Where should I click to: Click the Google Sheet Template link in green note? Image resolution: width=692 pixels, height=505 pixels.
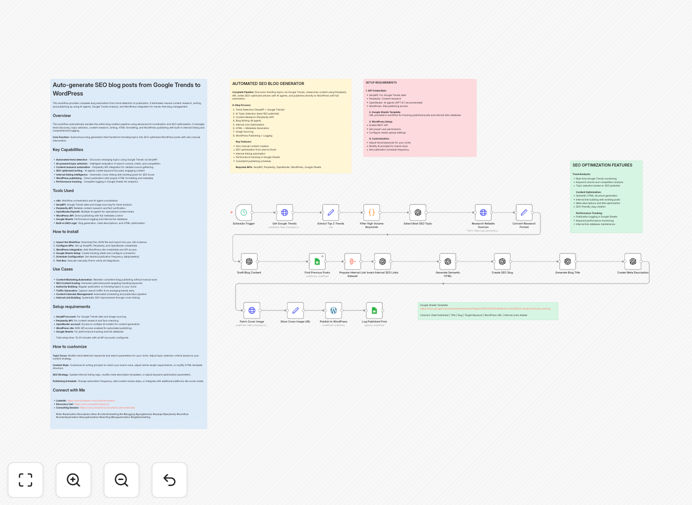pos(485,309)
